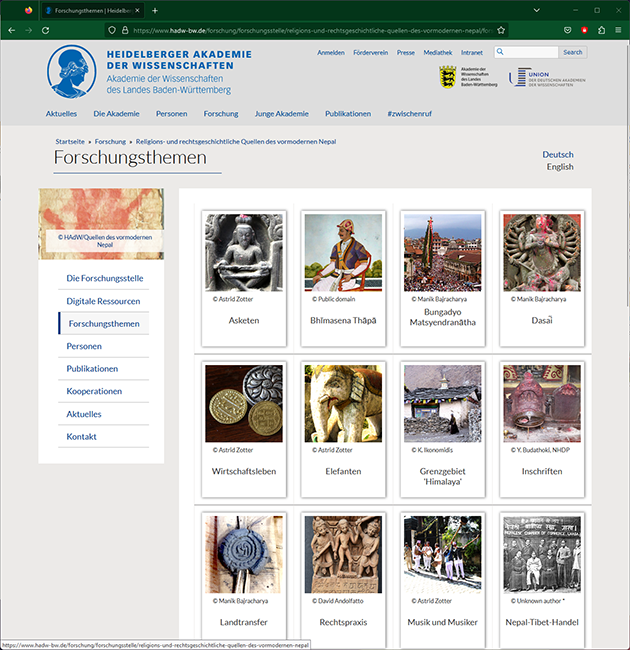Open the Forschung main menu item
This screenshot has height=650, width=630.
pos(221,114)
